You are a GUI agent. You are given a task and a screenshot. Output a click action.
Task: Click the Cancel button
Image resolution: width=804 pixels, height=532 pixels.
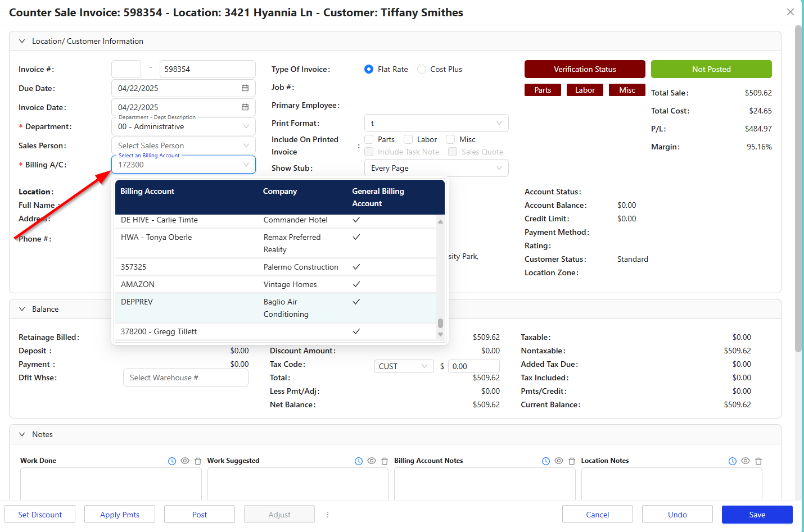pyautogui.click(x=598, y=515)
